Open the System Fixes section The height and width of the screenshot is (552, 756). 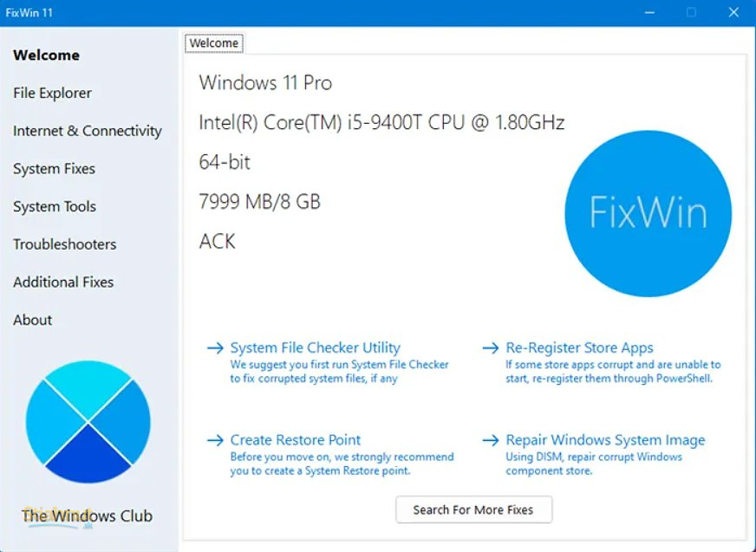[54, 169]
